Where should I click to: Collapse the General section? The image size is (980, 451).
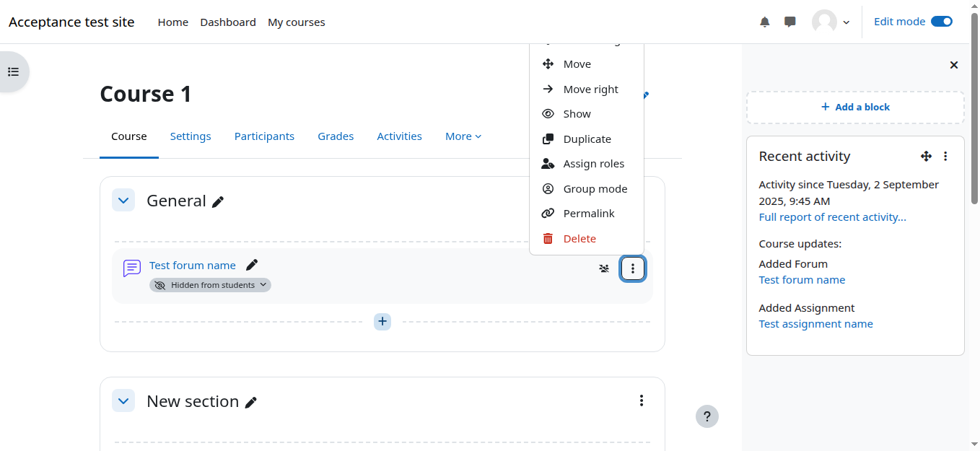pyautogui.click(x=123, y=201)
